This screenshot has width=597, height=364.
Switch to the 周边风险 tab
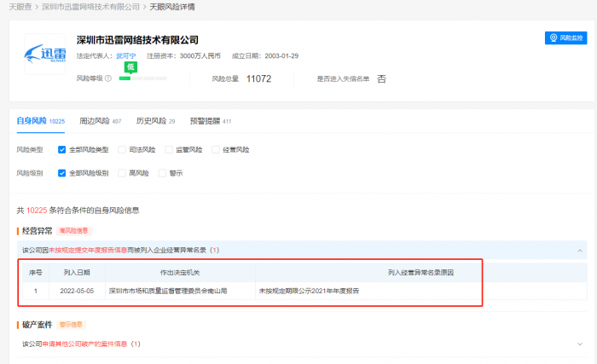94,121
